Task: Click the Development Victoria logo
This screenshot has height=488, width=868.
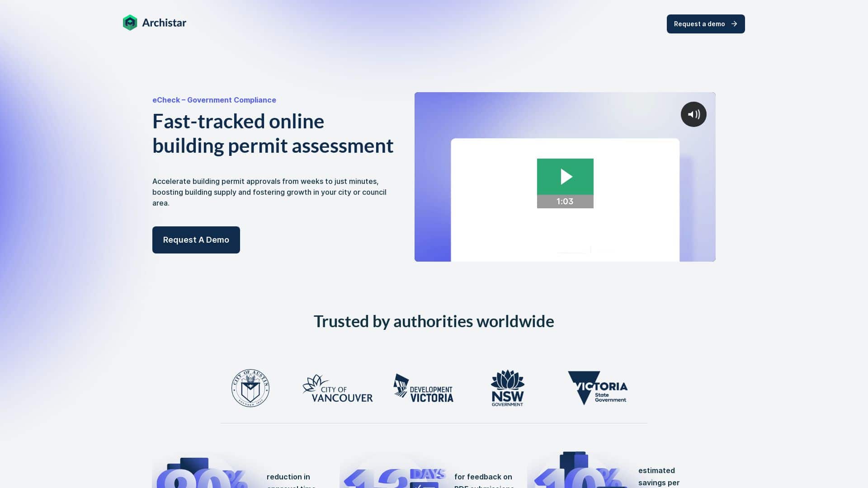Action: click(423, 388)
